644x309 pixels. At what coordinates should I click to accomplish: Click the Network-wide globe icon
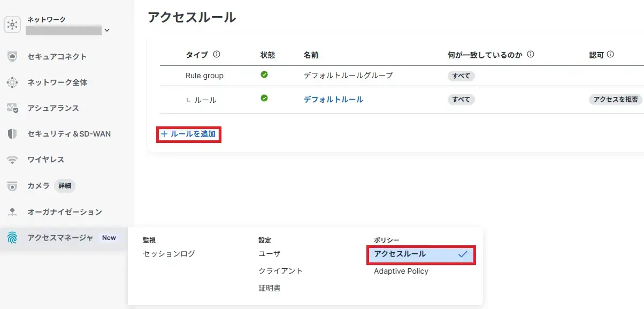[12, 82]
